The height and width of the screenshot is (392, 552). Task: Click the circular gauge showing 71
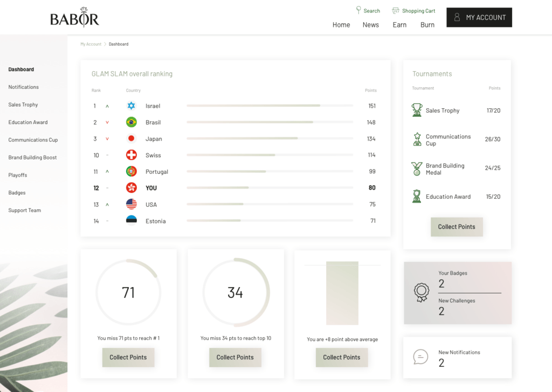pos(128,292)
